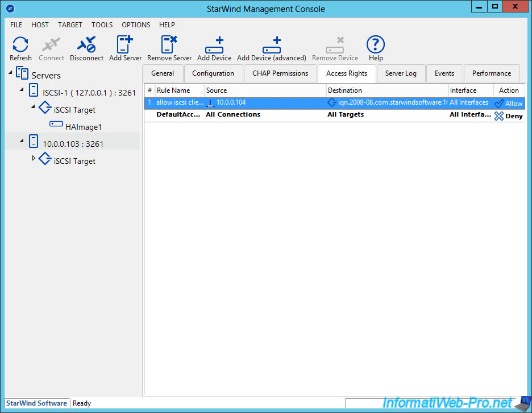Image resolution: width=532 pixels, height=413 pixels.
Task: Sort by the Action column header
Action: [509, 90]
